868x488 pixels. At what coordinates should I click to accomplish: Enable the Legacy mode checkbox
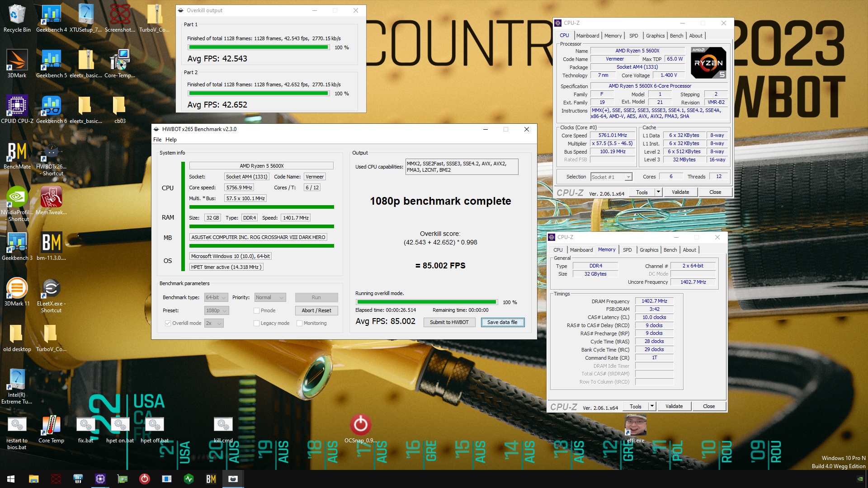coord(256,323)
